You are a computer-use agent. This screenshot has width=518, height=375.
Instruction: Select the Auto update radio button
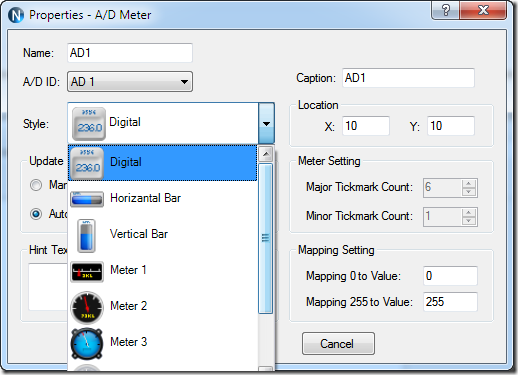tap(36, 214)
